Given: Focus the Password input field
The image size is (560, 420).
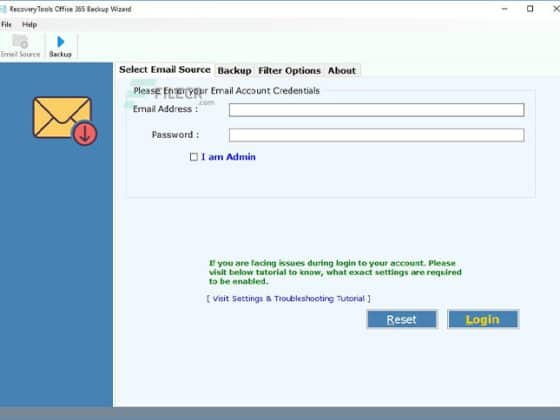Looking at the screenshot, I should pyautogui.click(x=376, y=135).
